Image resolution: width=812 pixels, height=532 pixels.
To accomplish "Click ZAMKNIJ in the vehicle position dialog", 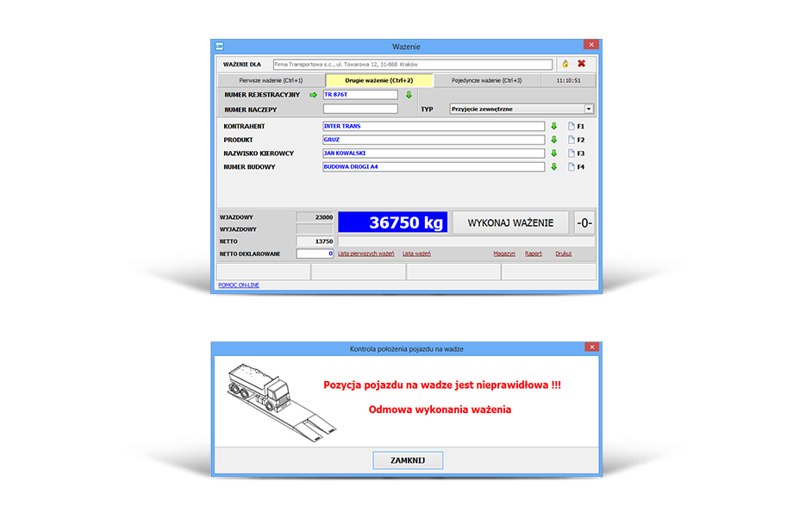I will coord(408,460).
